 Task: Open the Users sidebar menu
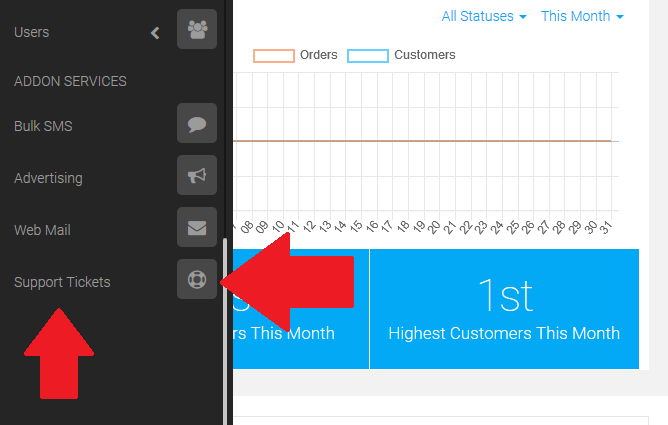(x=32, y=32)
